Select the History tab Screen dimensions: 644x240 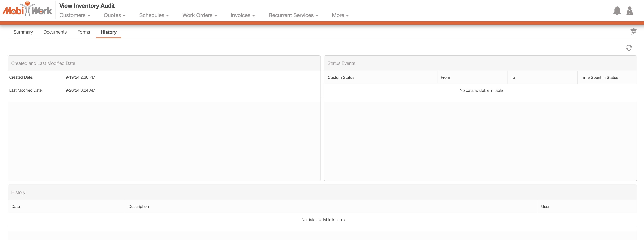click(x=109, y=32)
